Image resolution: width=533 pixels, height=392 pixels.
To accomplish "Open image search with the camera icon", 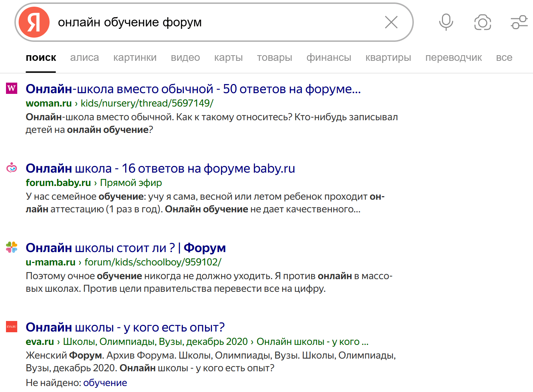I will click(x=482, y=22).
